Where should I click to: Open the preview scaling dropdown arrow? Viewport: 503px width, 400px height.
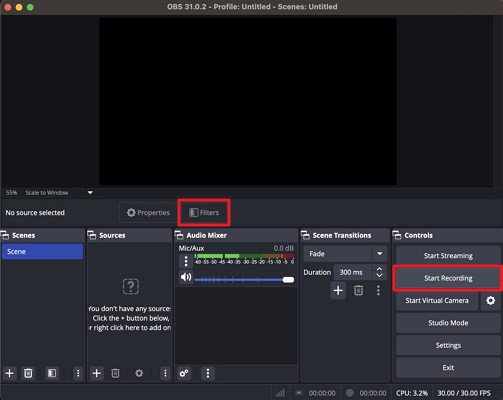(90, 193)
